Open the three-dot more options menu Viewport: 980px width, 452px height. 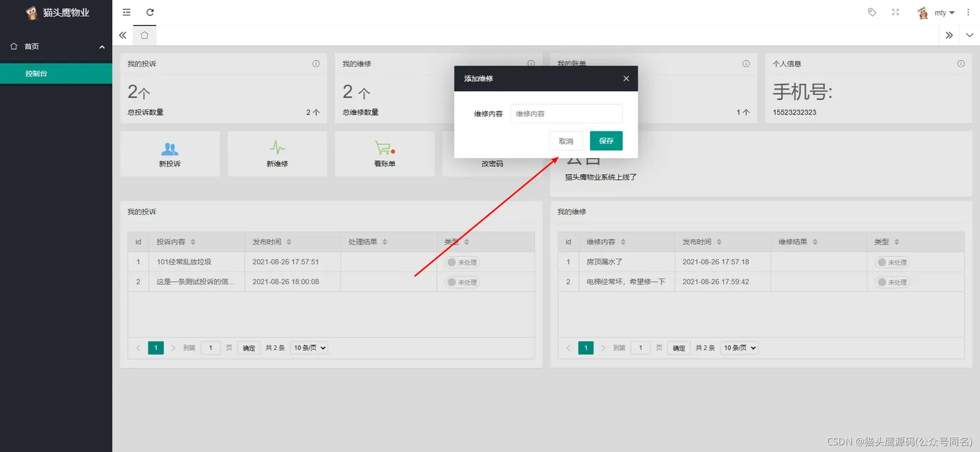click(x=968, y=13)
